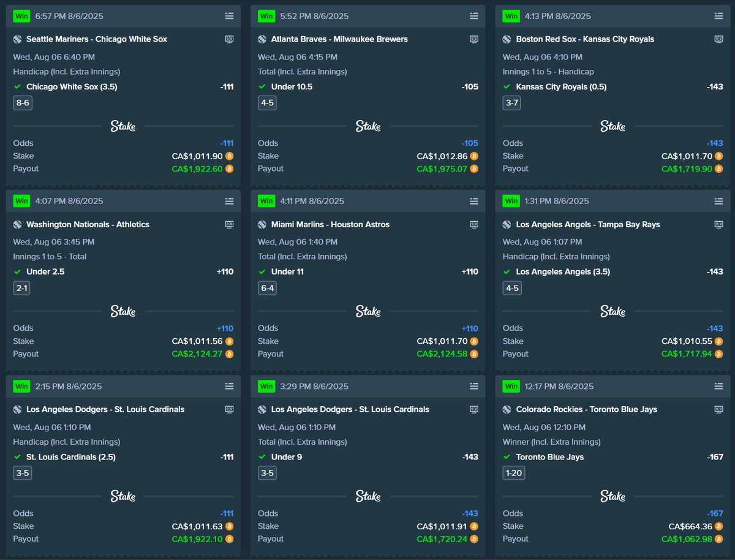
Task: Click baseball icon next to Boston Red Sox match
Action: click(507, 39)
